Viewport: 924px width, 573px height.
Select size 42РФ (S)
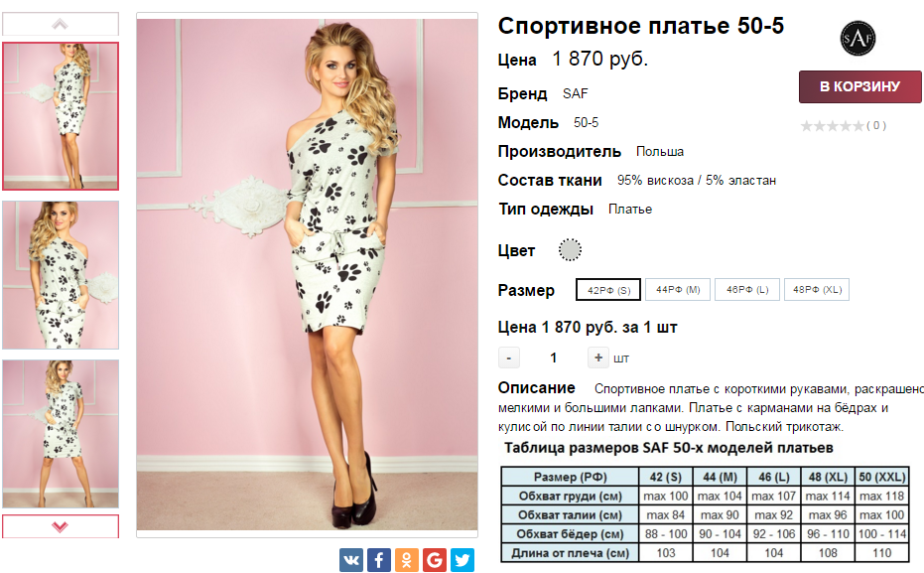tap(608, 290)
